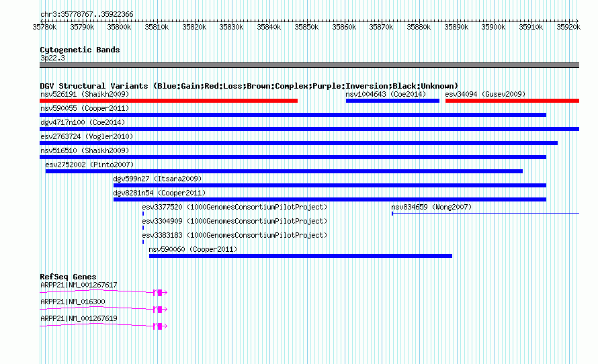
Task: Click the esv2763724 (Vogler2010) label
Action: [87, 136]
